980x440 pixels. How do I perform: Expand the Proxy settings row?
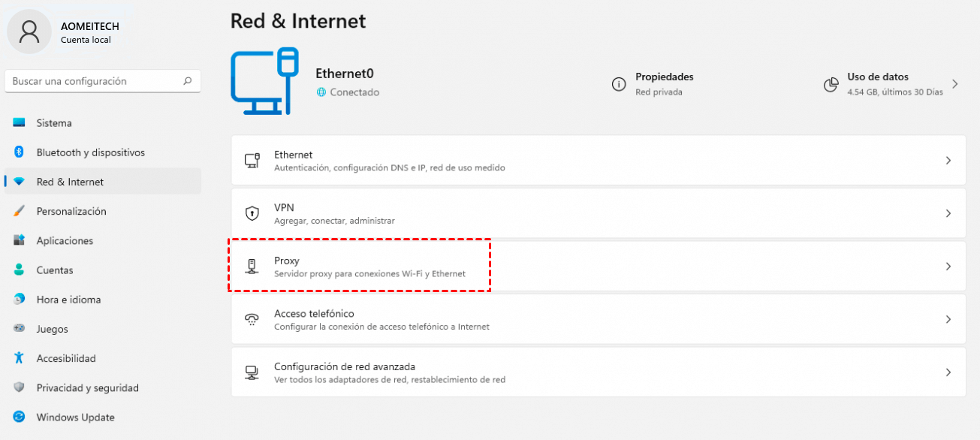599,265
